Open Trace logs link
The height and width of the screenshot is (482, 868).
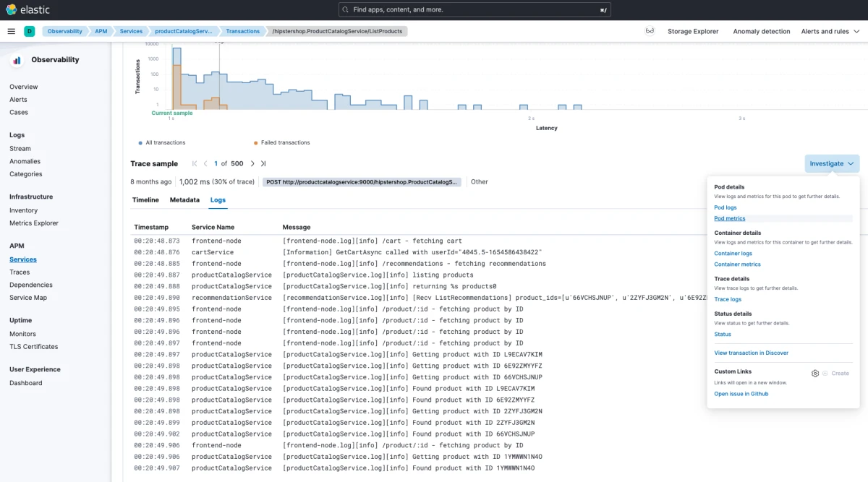pyautogui.click(x=728, y=299)
